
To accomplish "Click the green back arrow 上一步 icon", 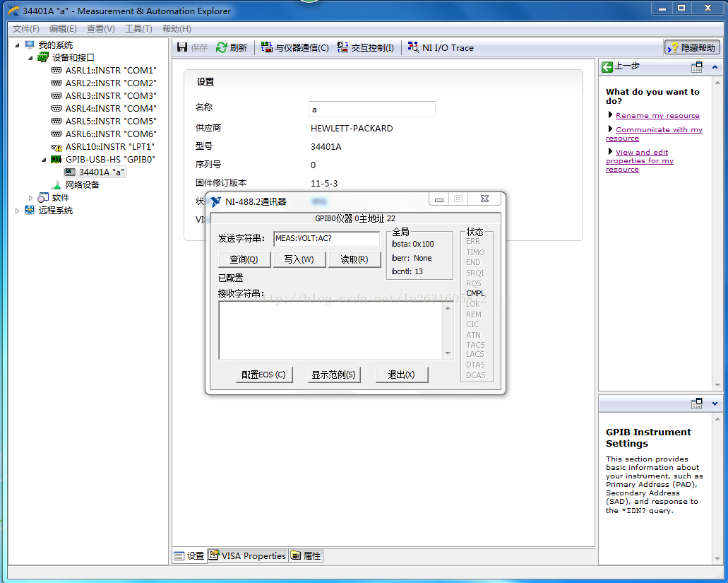I will 607,67.
